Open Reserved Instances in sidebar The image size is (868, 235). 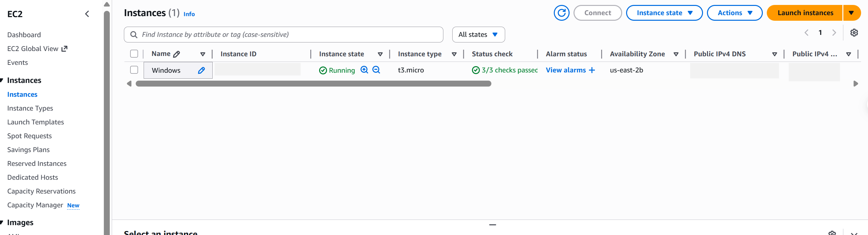[x=37, y=164]
